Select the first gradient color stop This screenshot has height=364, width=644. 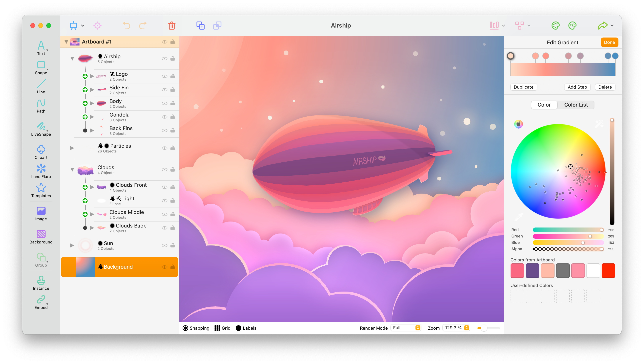[510, 56]
